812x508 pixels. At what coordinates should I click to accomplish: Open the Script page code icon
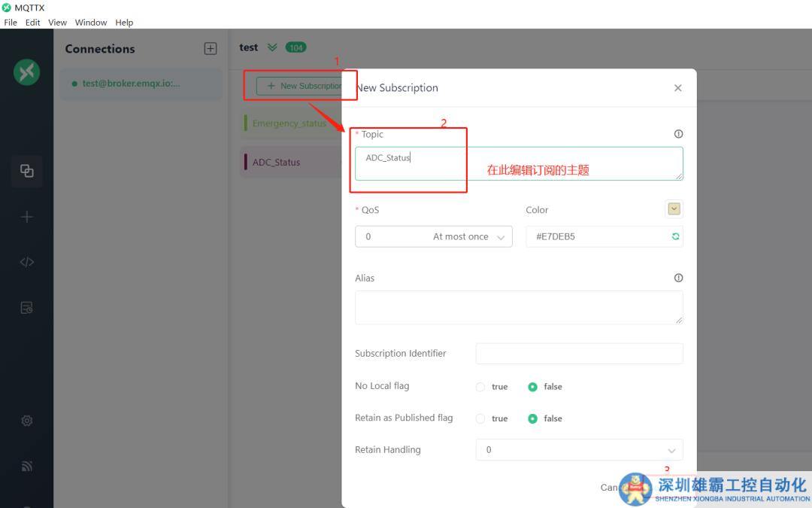pyautogui.click(x=27, y=262)
